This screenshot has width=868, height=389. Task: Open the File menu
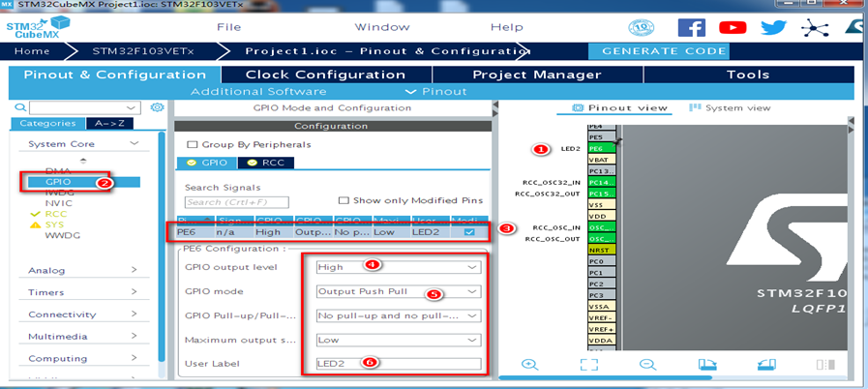pos(228,27)
